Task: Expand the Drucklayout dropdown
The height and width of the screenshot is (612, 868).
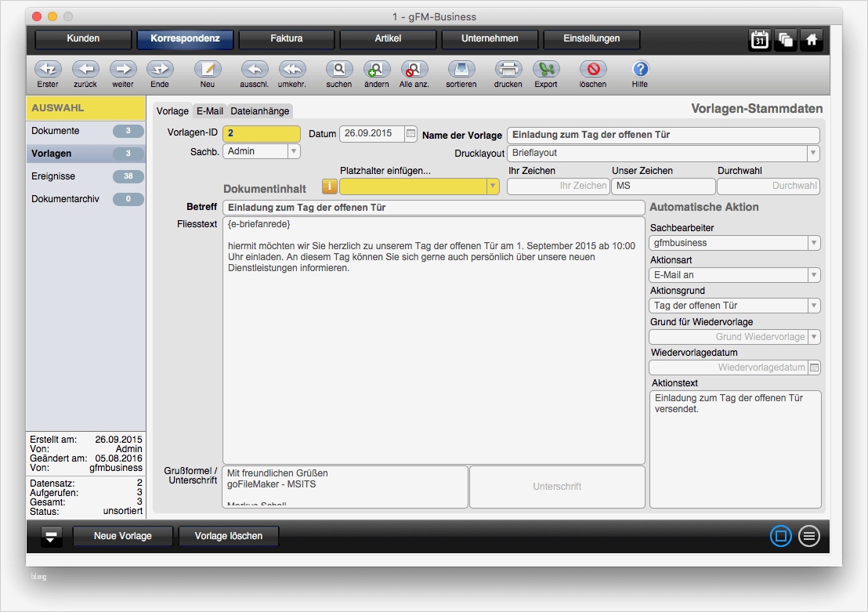Action: (x=813, y=154)
